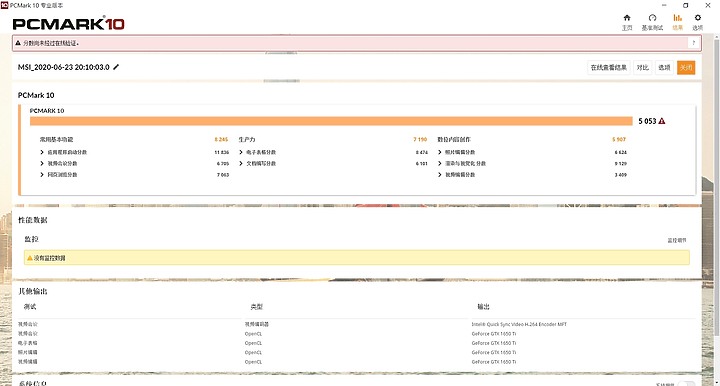The width and height of the screenshot is (720, 386).
Task: Click the 对比 compare button
Action: coord(642,67)
